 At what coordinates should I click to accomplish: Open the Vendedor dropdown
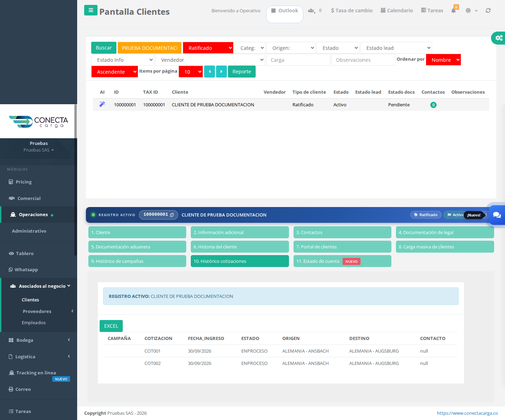click(210, 60)
